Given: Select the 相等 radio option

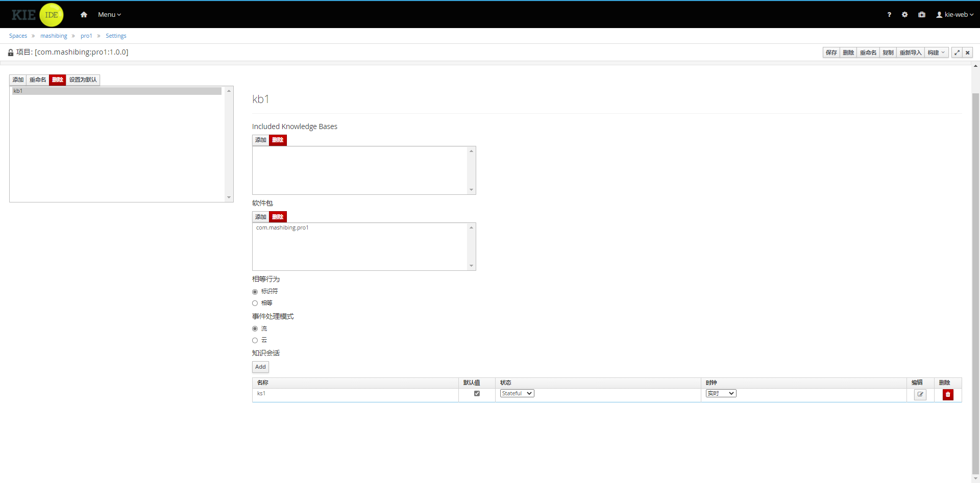Looking at the screenshot, I should [255, 303].
